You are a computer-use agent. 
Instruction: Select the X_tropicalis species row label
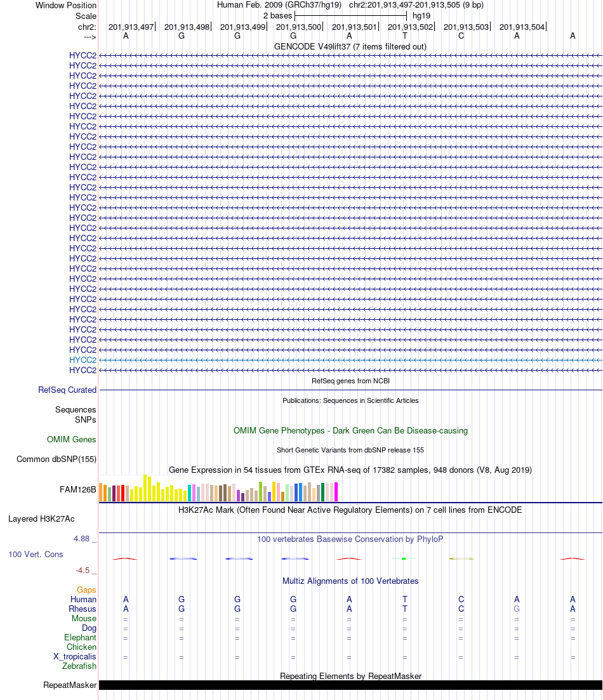75,656
